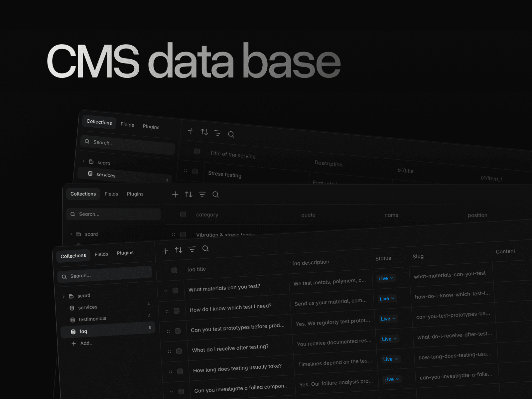Open filter icon in the services window toolbar
This screenshot has height=399, width=532.
click(x=218, y=133)
